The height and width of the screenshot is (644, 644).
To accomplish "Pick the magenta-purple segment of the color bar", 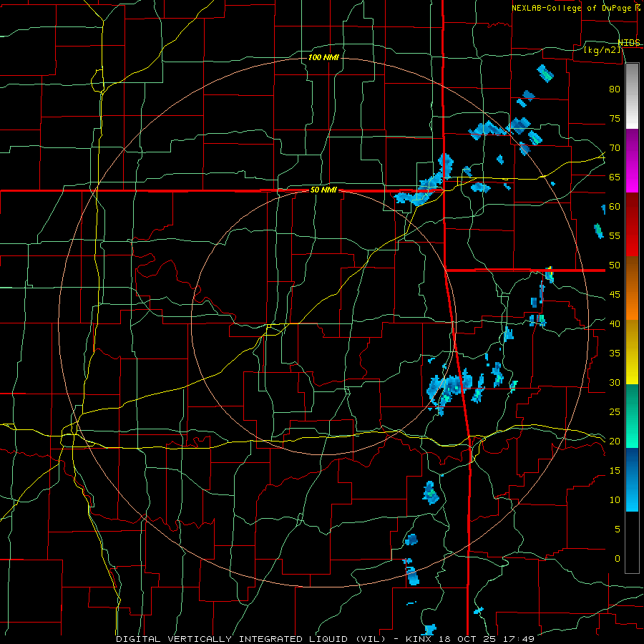I will (x=632, y=160).
